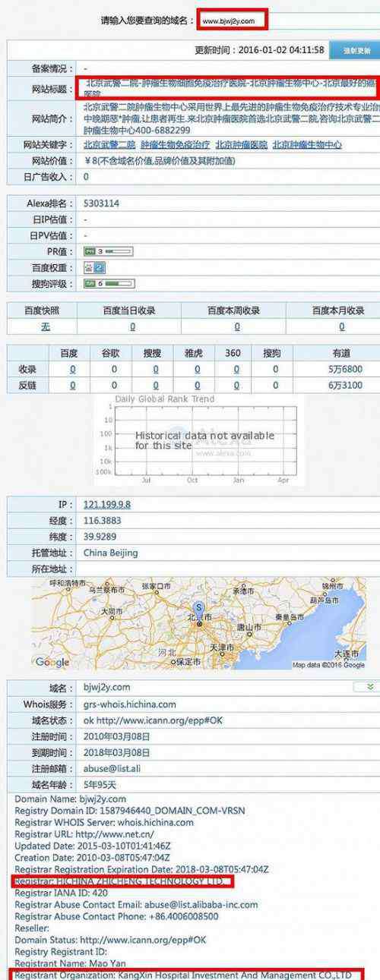Click the longitude value 116.3883
This screenshot has height=980, width=380.
[101, 521]
